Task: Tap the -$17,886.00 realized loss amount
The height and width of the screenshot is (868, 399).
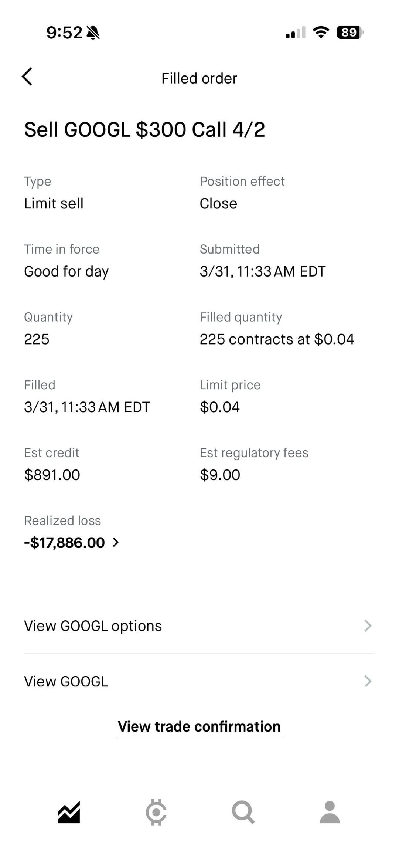Action: coord(65,543)
